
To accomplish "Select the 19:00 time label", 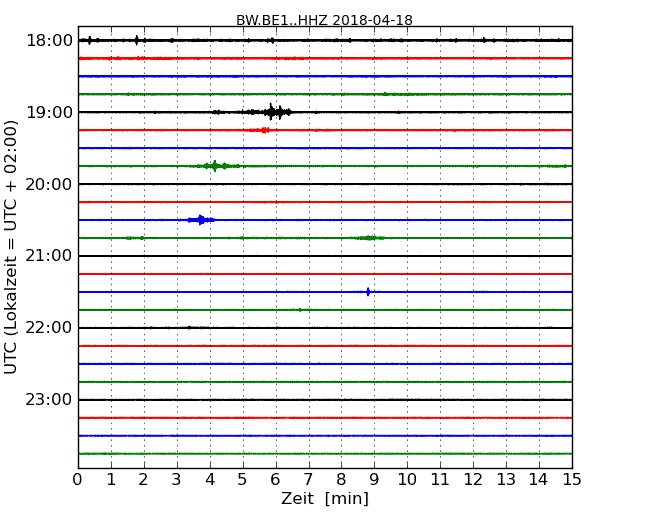I will [49, 112].
